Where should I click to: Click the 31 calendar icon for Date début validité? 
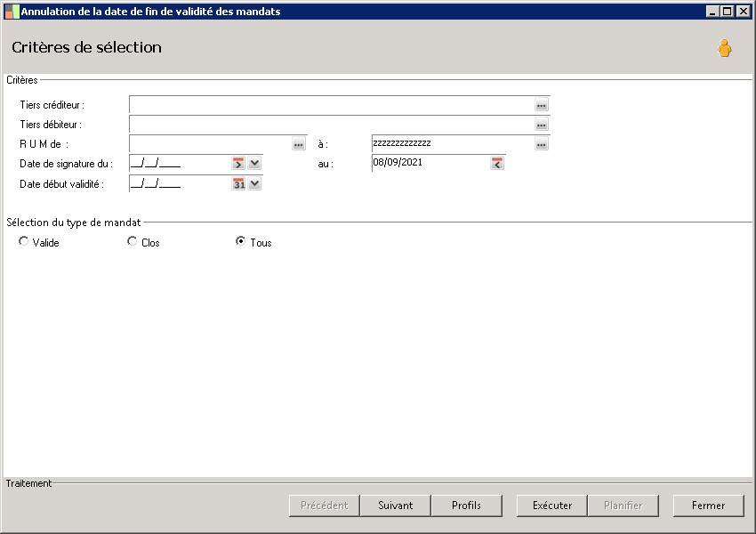(238, 184)
